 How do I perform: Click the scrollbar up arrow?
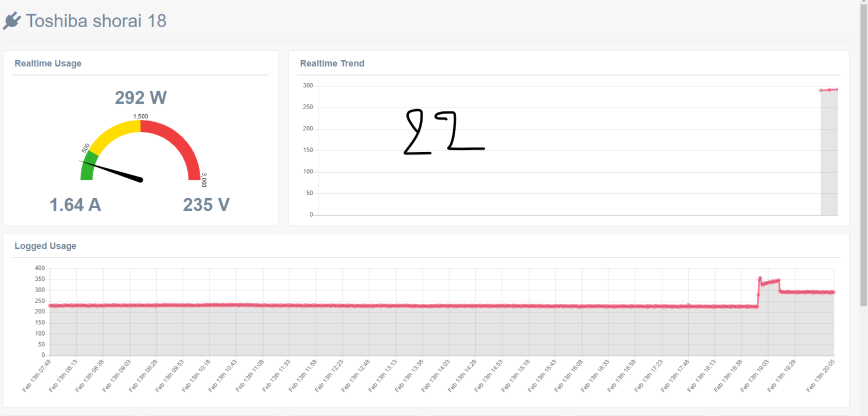pyautogui.click(x=864, y=2)
